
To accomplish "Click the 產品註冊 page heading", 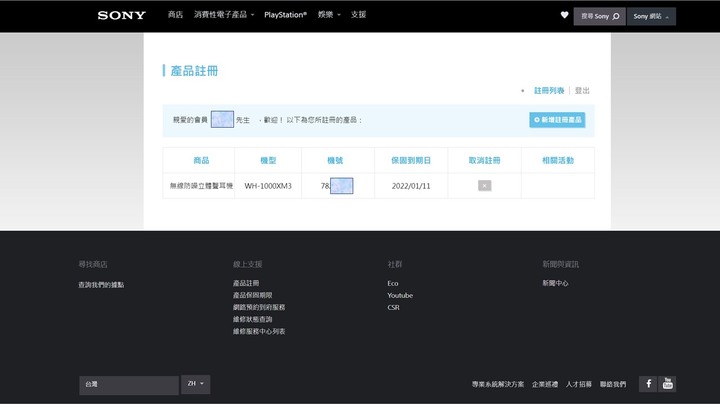I will pyautogui.click(x=194, y=71).
